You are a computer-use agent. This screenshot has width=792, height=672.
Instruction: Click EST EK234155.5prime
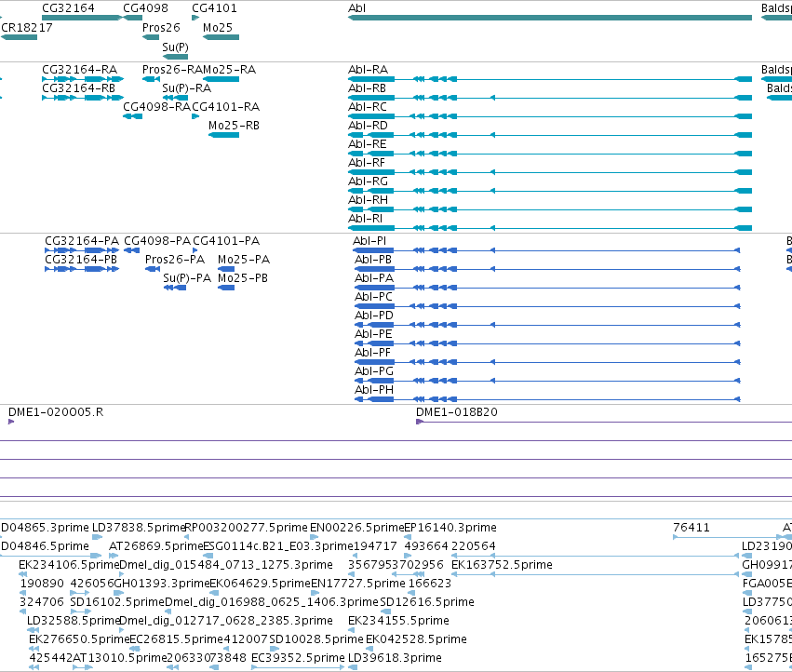pyautogui.click(x=398, y=621)
